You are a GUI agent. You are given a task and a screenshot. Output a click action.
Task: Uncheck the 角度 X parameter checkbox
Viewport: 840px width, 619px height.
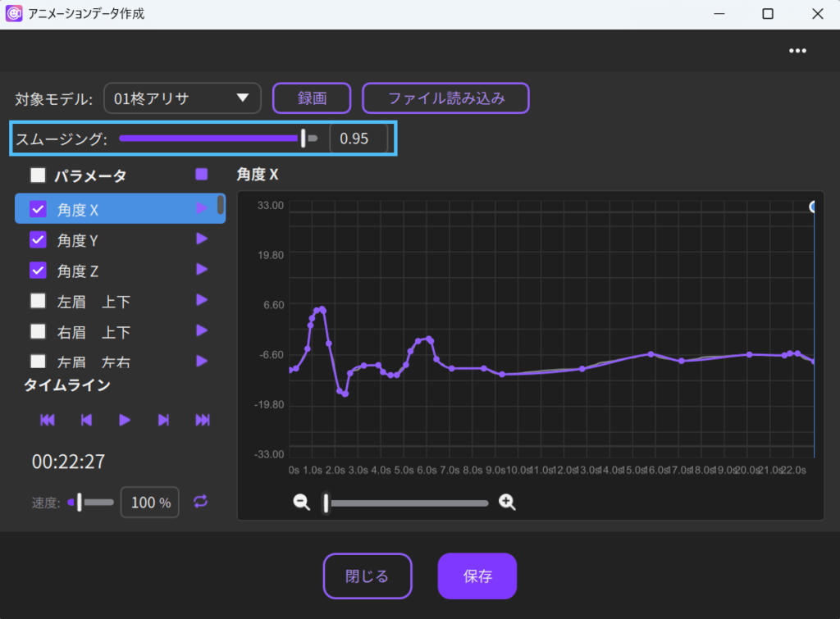(x=38, y=209)
